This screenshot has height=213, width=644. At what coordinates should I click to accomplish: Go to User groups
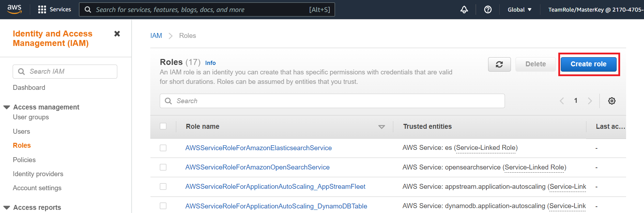(x=31, y=117)
